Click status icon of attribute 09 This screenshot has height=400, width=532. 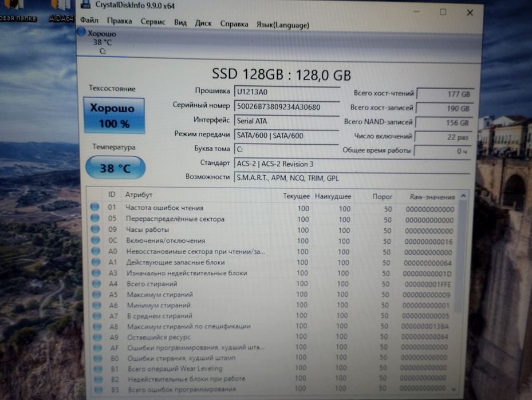pyautogui.click(x=95, y=229)
